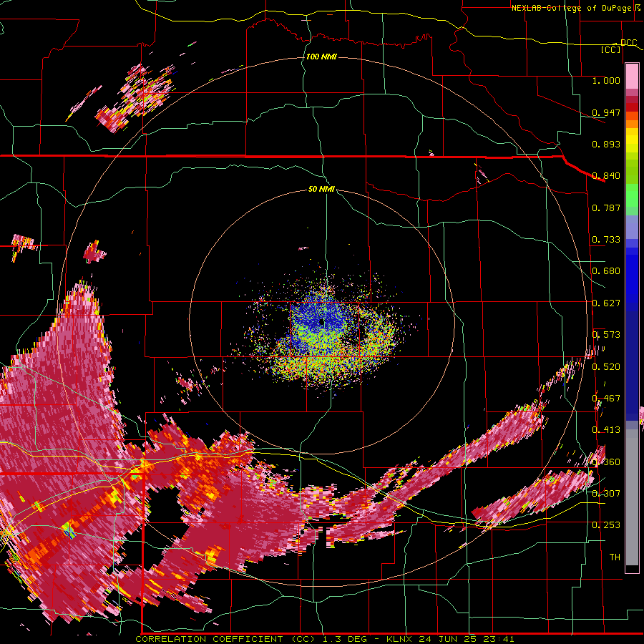Click the [CC] product label above color bar
This screenshot has width=644, height=644.
(x=611, y=49)
